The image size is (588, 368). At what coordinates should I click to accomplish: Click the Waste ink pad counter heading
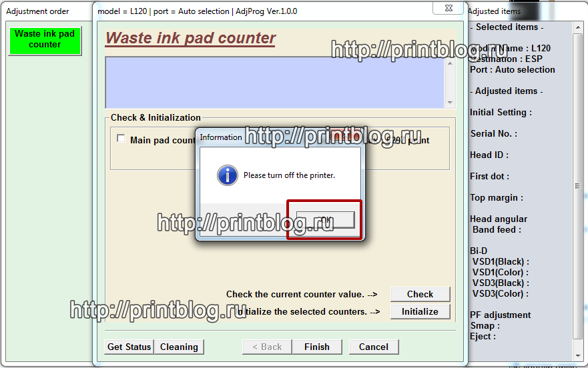[x=190, y=38]
